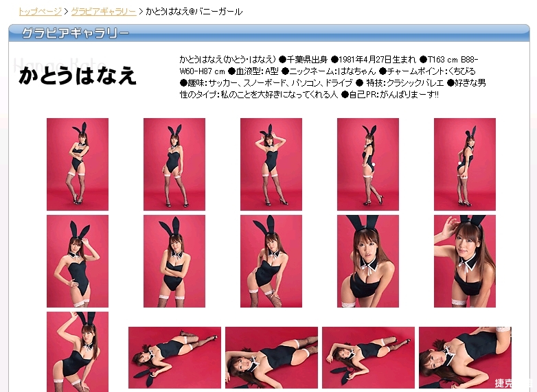This screenshot has height=392, width=537.
Task: Open fourth top-row thumbnail showing side view
Action: tap(368, 164)
